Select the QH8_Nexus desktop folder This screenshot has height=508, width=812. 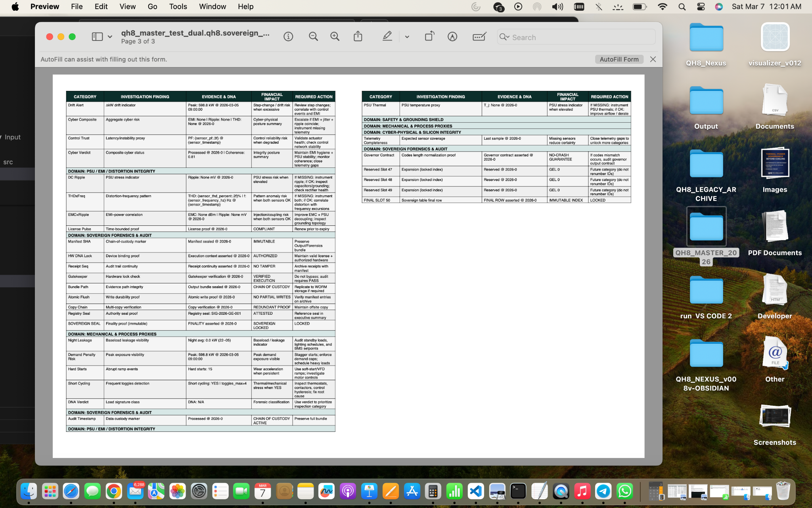tap(706, 38)
